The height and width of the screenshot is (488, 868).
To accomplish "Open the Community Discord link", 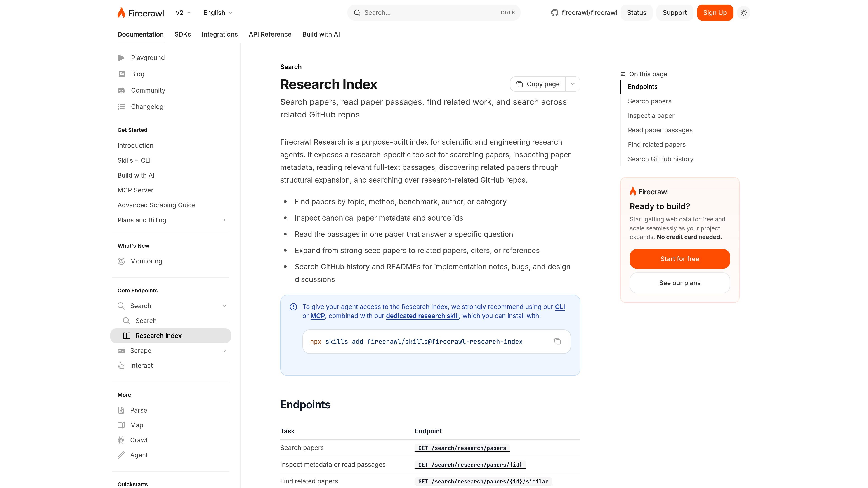I will pyautogui.click(x=141, y=90).
